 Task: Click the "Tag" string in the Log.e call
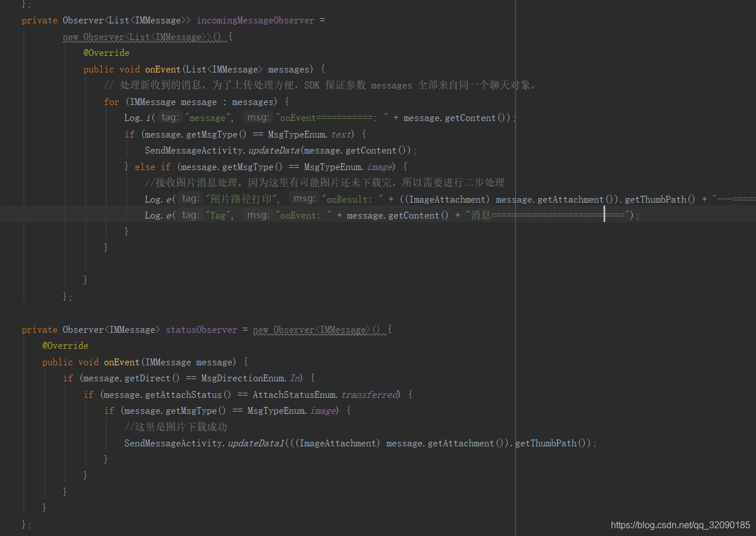coord(219,216)
